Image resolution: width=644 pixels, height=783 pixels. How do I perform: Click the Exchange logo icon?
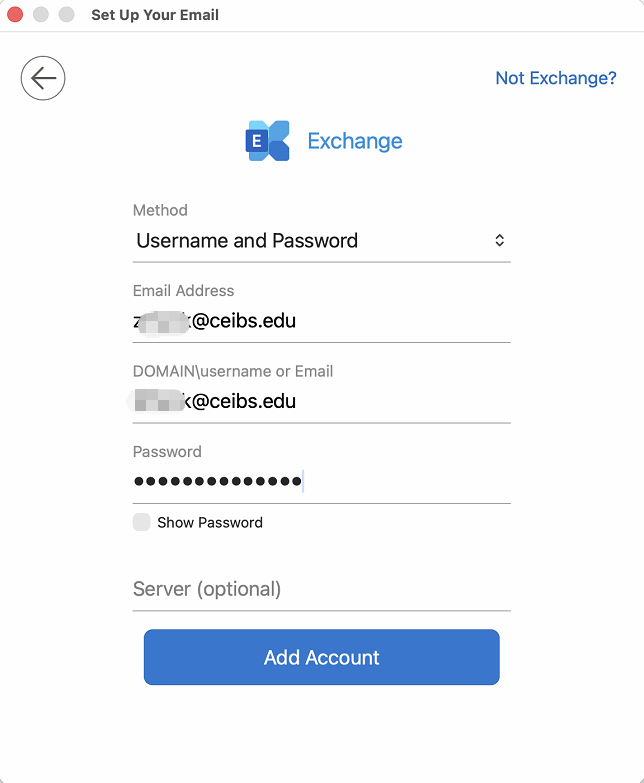tap(267, 141)
